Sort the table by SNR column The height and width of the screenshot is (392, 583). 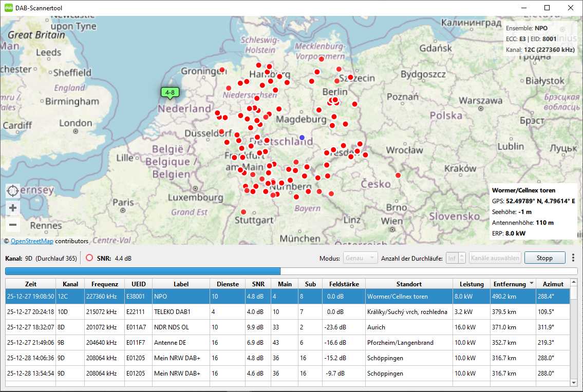click(x=258, y=284)
